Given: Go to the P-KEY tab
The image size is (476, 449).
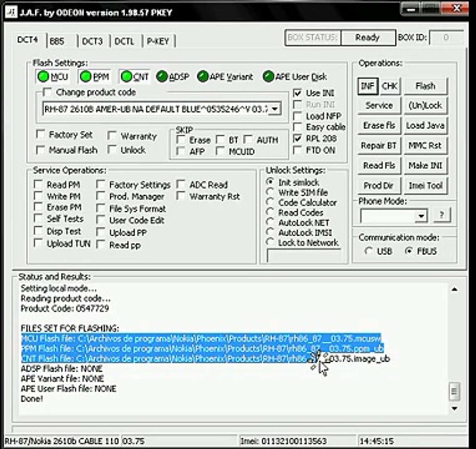Looking at the screenshot, I should pos(158,41).
